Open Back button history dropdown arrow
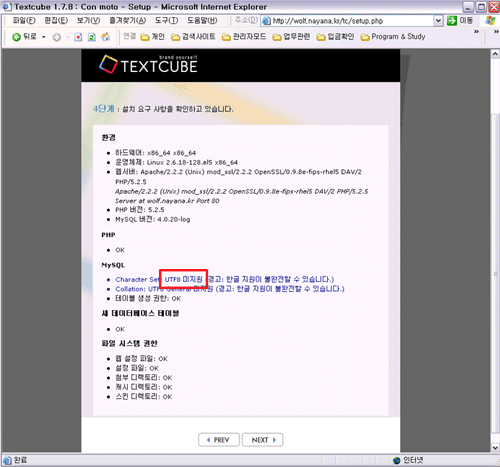Image resolution: width=500 pixels, height=467 pixels. point(44,37)
